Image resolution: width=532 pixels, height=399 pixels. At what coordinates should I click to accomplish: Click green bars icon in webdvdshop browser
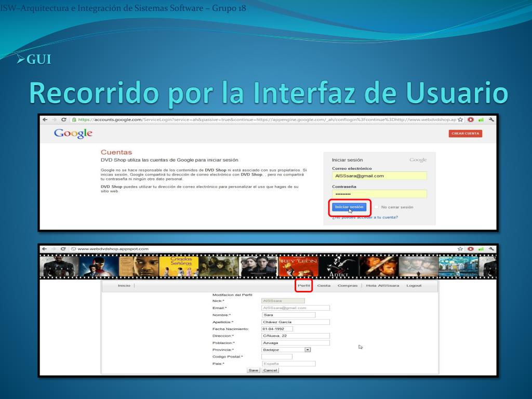click(481, 249)
